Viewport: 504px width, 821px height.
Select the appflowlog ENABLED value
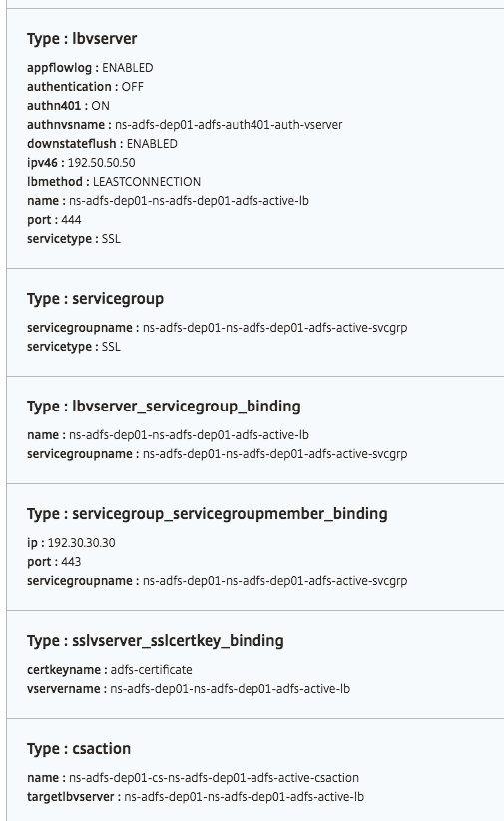coord(127,68)
